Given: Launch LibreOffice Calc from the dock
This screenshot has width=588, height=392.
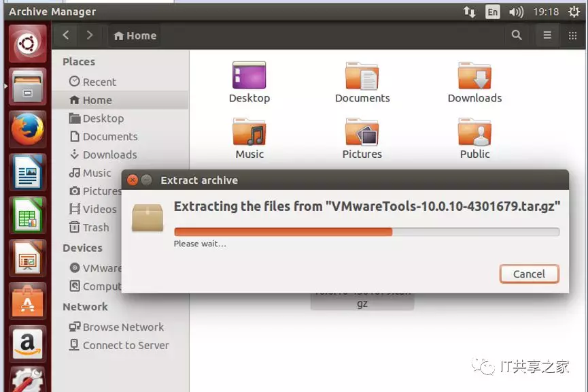Looking at the screenshot, I should 27,215.
